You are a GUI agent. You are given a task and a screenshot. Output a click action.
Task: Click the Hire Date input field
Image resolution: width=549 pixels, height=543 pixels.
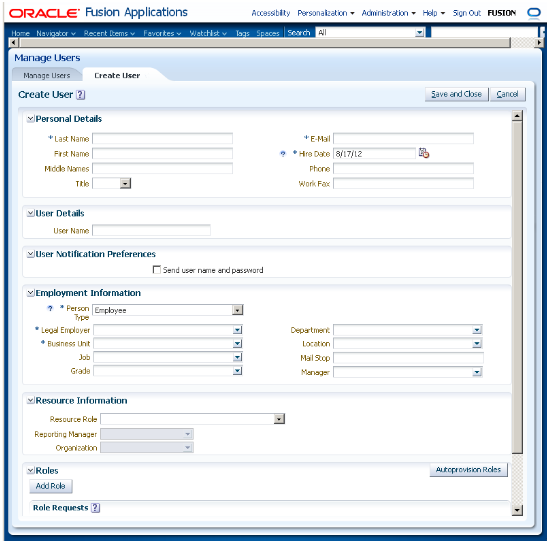pyautogui.click(x=374, y=154)
